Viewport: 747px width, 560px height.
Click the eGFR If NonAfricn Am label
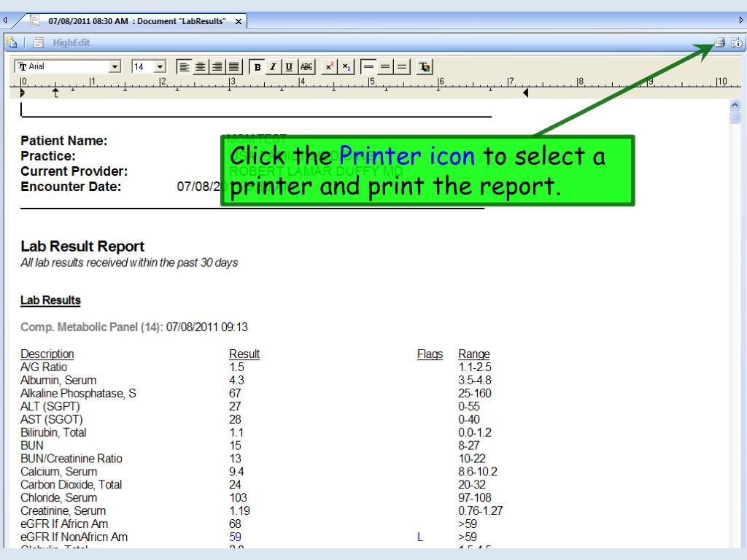pyautogui.click(x=74, y=537)
